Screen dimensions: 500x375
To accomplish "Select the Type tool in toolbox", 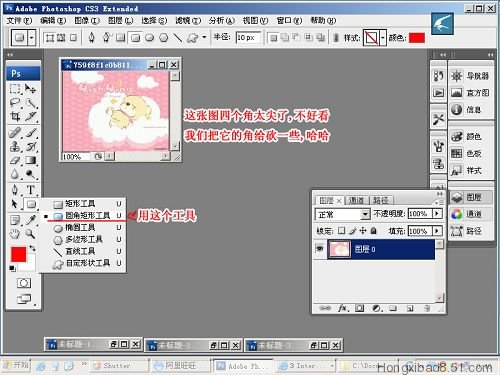I will coord(30,190).
